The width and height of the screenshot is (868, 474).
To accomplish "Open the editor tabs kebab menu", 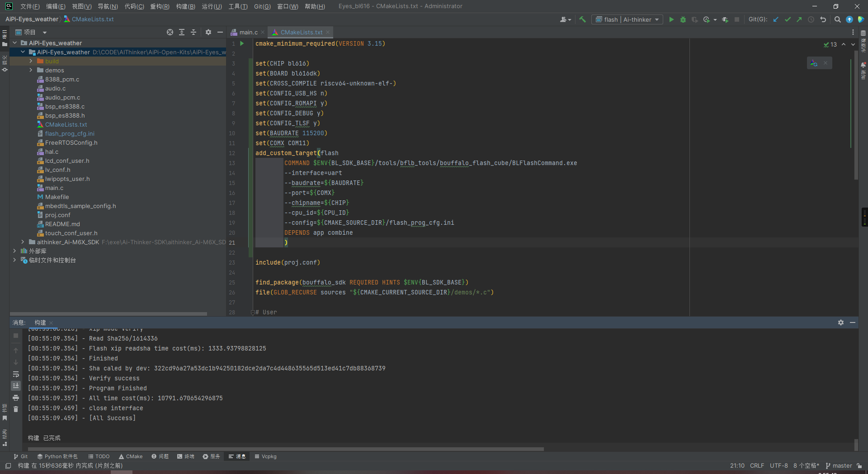I will (853, 32).
